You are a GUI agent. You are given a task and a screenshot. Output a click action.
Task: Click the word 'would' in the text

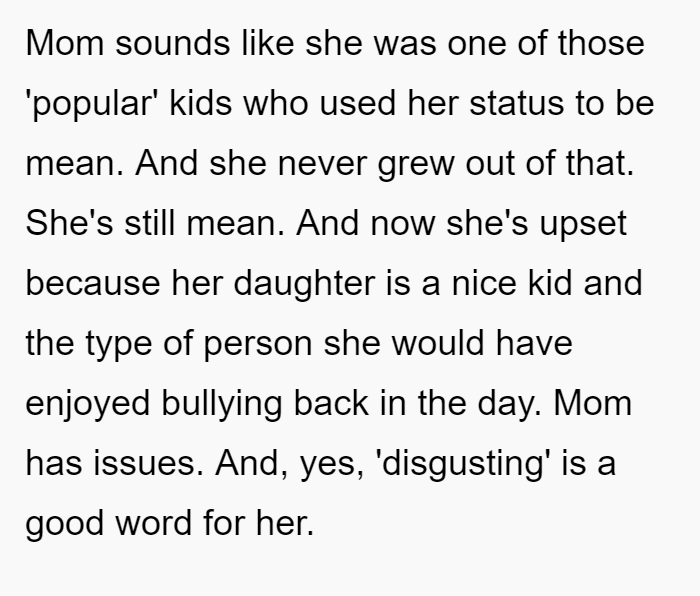438,342
